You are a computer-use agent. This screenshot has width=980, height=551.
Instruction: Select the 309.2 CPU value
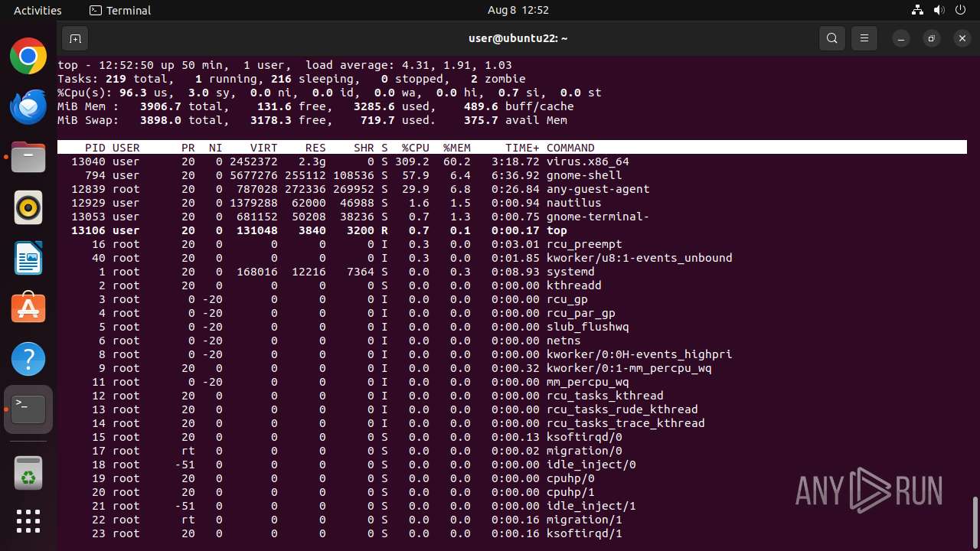click(x=413, y=161)
